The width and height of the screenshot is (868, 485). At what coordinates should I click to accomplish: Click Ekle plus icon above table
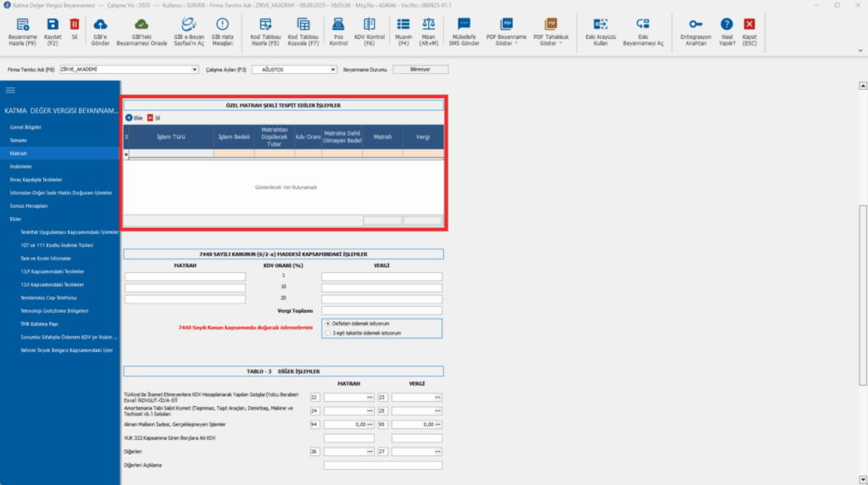click(129, 118)
